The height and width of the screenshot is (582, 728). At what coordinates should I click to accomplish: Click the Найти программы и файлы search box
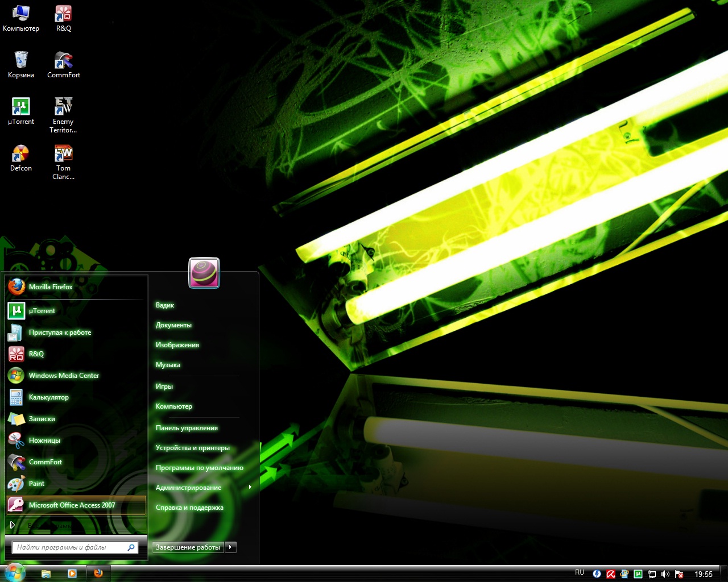(x=76, y=547)
